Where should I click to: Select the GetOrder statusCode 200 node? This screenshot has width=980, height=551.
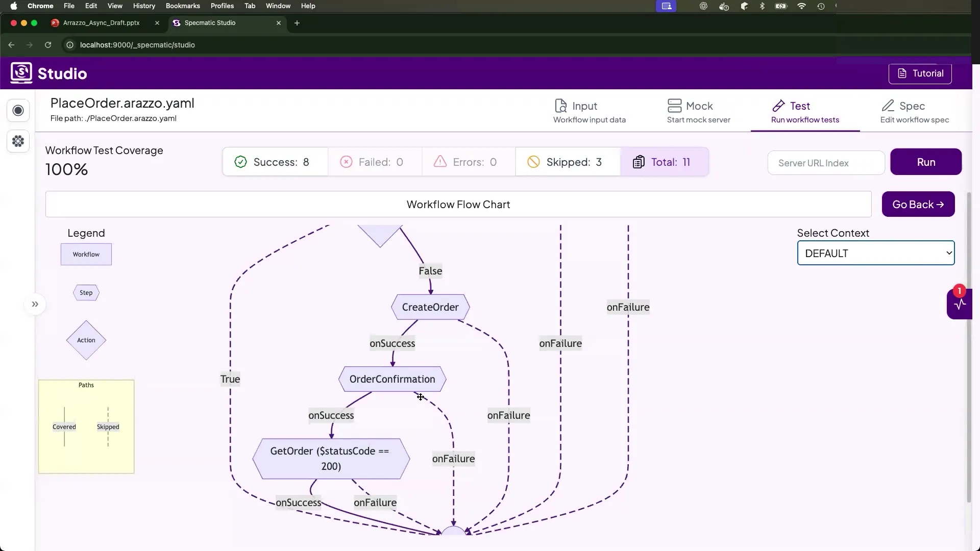point(331,459)
